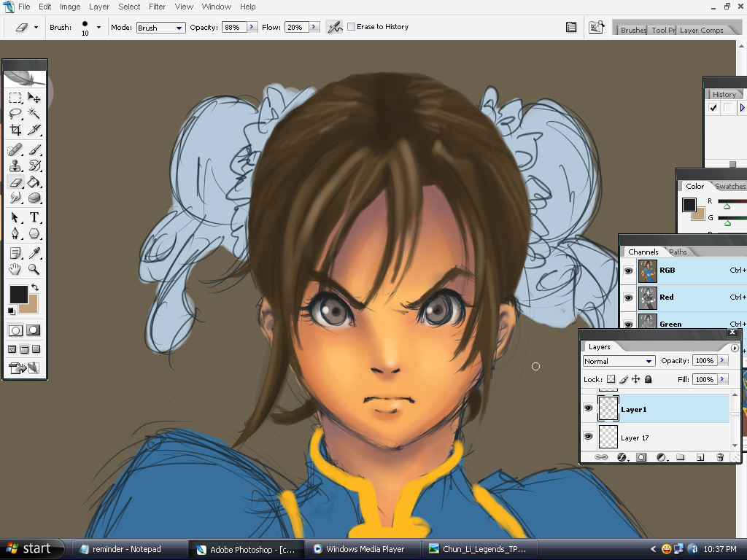Switch to Quick Mask mode

[x=33, y=330]
